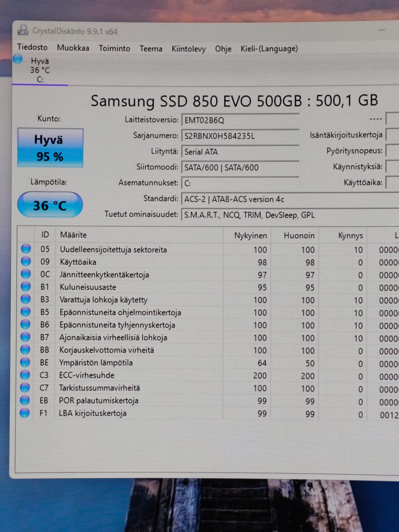Click status orb for 09 Käyttöaika row
This screenshot has width=399, height=532.
click(x=26, y=261)
